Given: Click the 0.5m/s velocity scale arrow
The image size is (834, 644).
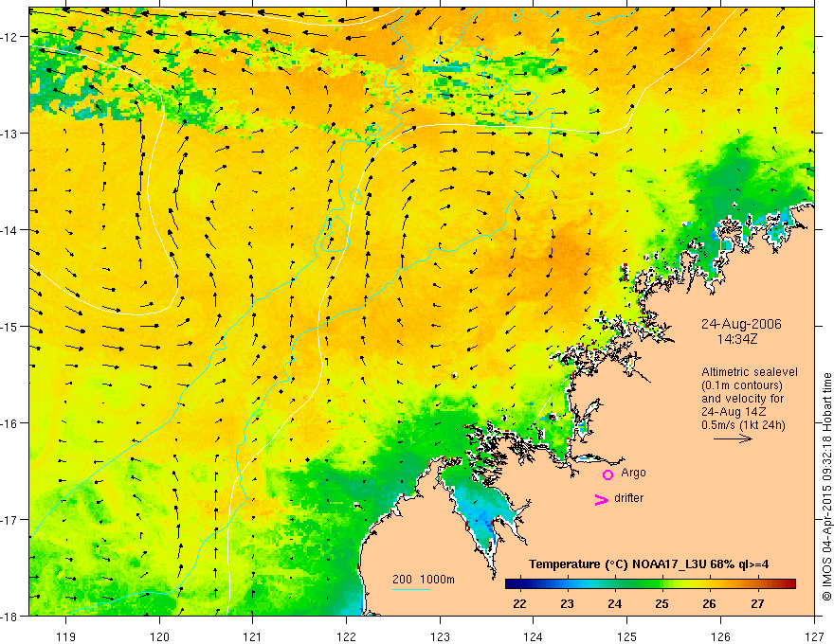Looking at the screenshot, I should 733,438.
